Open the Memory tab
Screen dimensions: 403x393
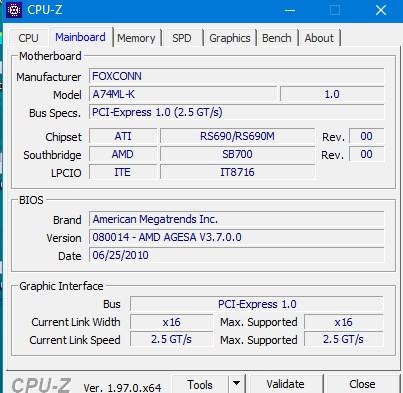click(136, 38)
